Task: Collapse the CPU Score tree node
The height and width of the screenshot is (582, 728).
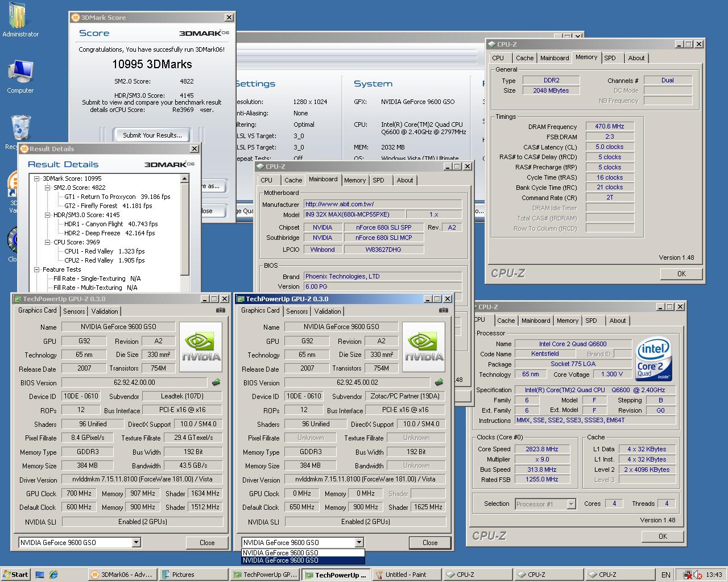Action: pyautogui.click(x=48, y=242)
